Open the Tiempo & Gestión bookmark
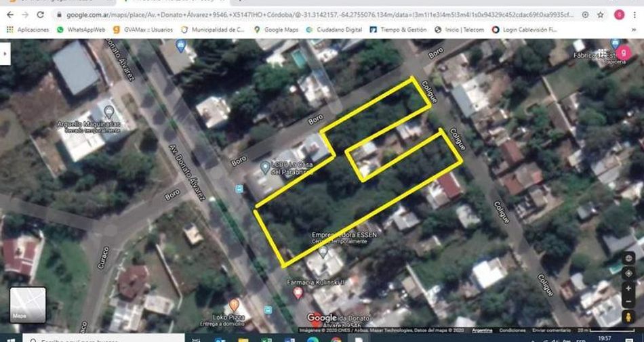 click(398, 30)
